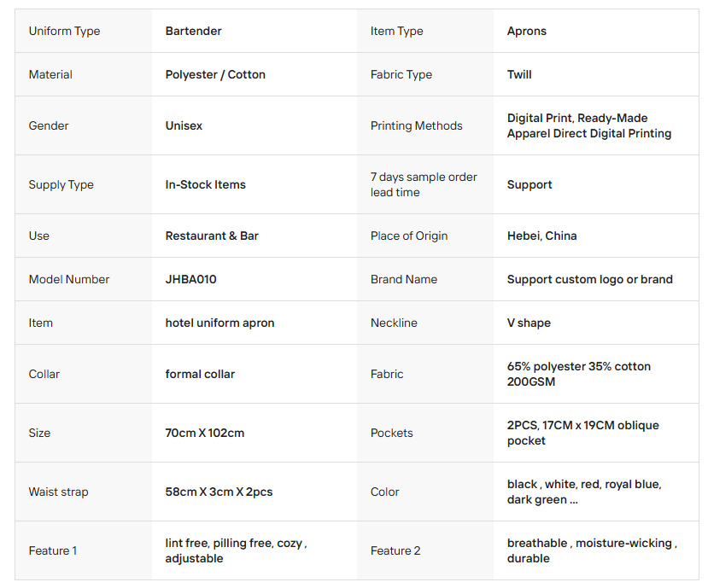Select the hotel uniform apron item value

pos(219,323)
